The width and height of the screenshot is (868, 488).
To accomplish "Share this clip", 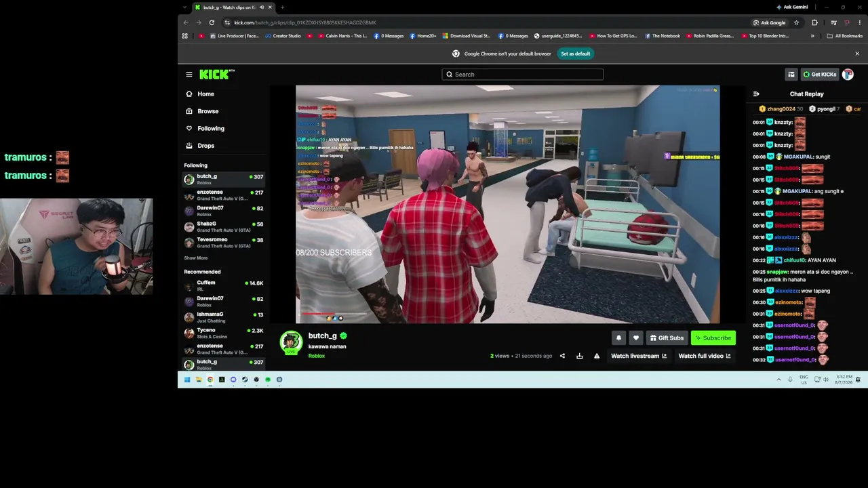I will (x=562, y=356).
